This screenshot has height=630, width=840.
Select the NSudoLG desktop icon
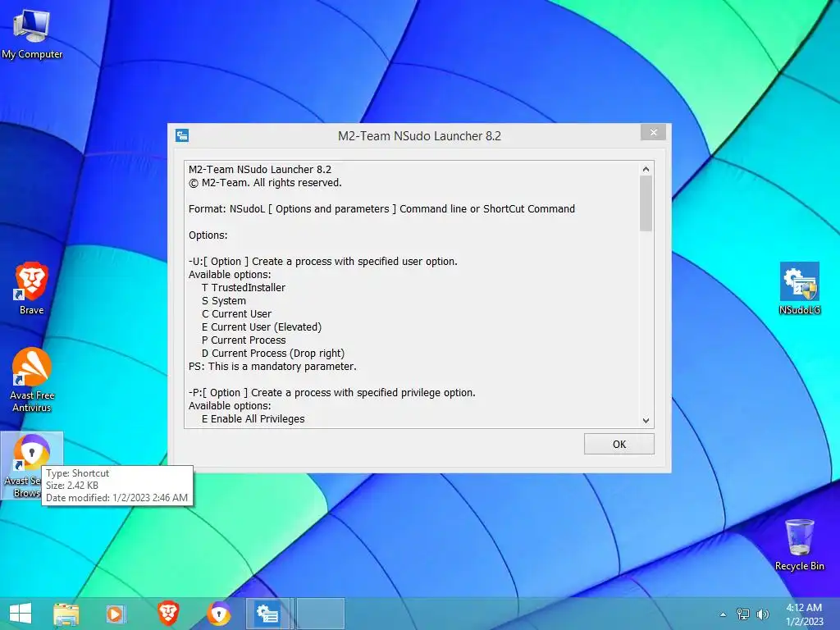click(x=799, y=288)
